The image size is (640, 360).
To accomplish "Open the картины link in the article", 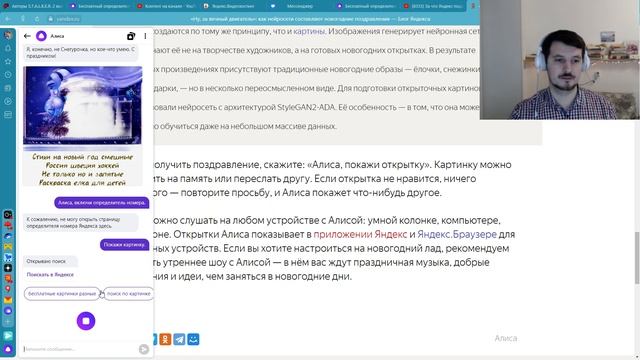I will click(x=309, y=31).
